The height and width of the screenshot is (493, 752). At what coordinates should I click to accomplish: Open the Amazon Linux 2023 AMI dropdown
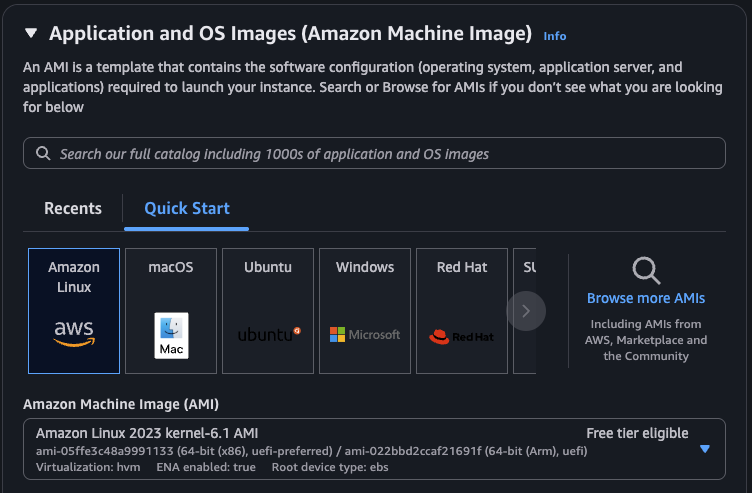pos(374,449)
